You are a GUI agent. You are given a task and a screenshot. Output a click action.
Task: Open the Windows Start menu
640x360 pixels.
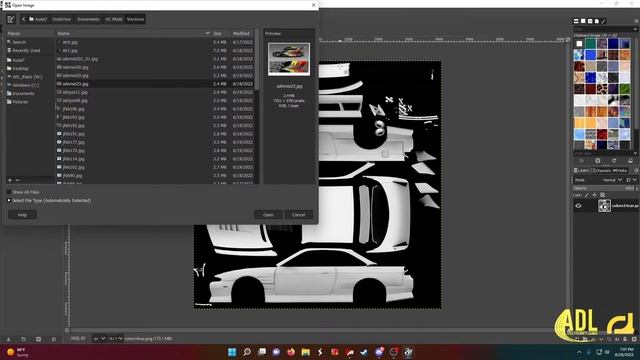point(232,352)
